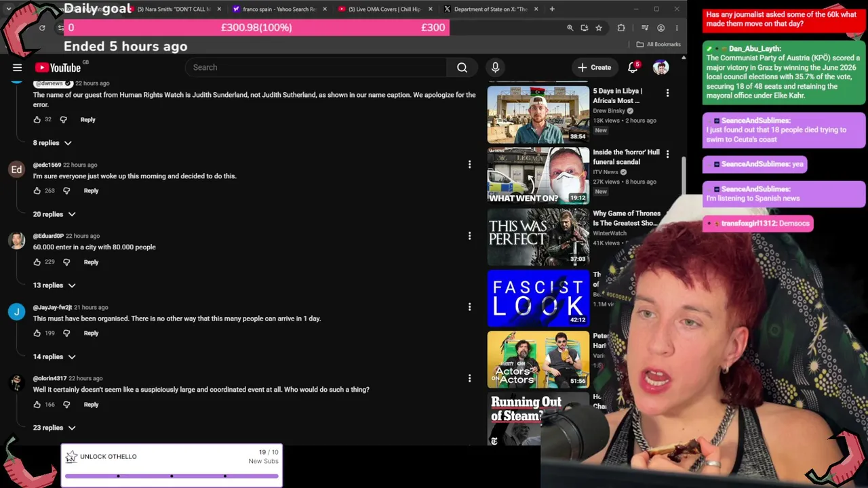Viewport: 868px width, 488px height.
Task: Bookmark this page with the star icon
Action: (599, 28)
